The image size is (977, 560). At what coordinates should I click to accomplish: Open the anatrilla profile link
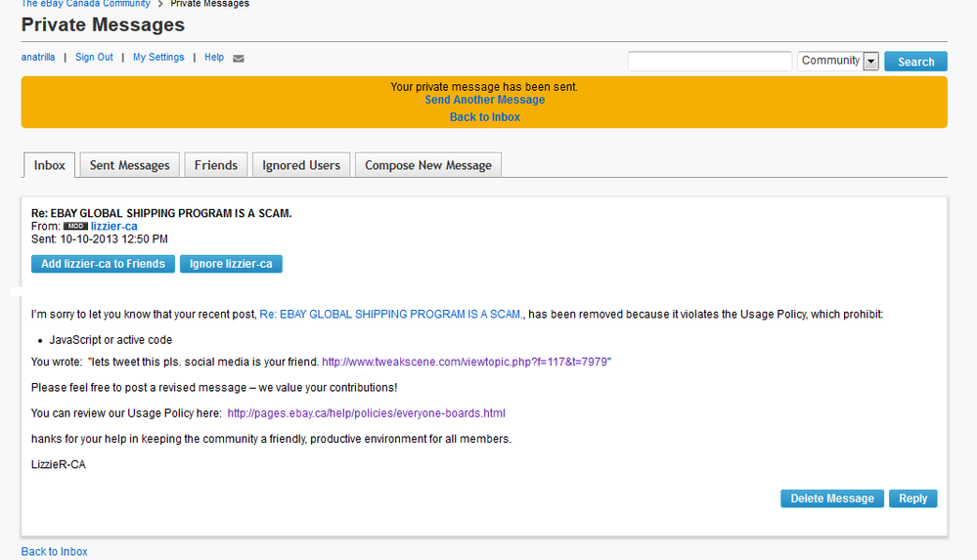click(x=38, y=58)
